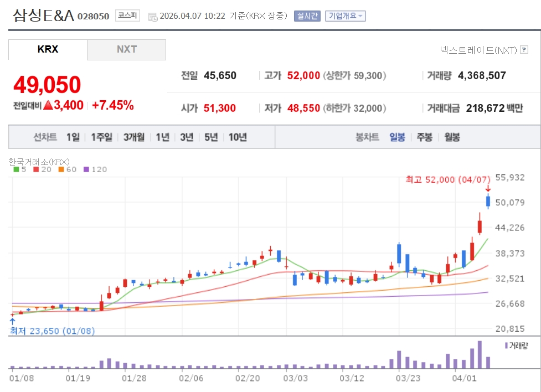Expand the 기업개요 dropdown
The height and width of the screenshot is (392, 541).
(346, 16)
